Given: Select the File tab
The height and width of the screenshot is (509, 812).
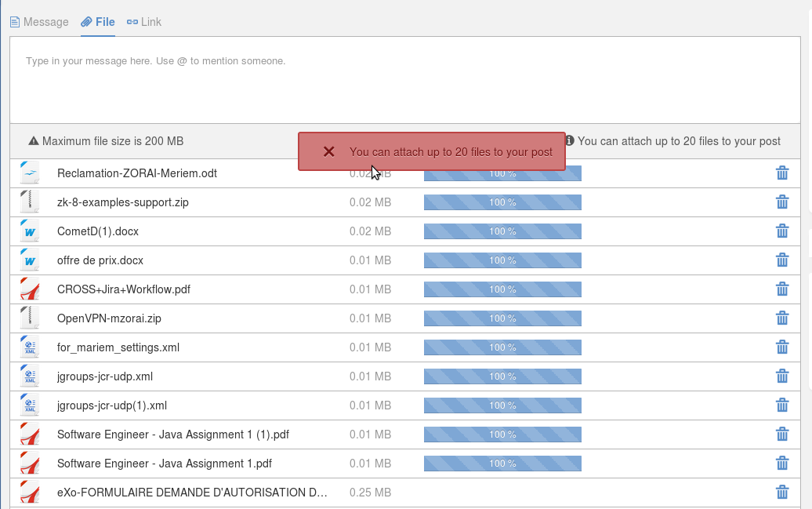Looking at the screenshot, I should [98, 22].
